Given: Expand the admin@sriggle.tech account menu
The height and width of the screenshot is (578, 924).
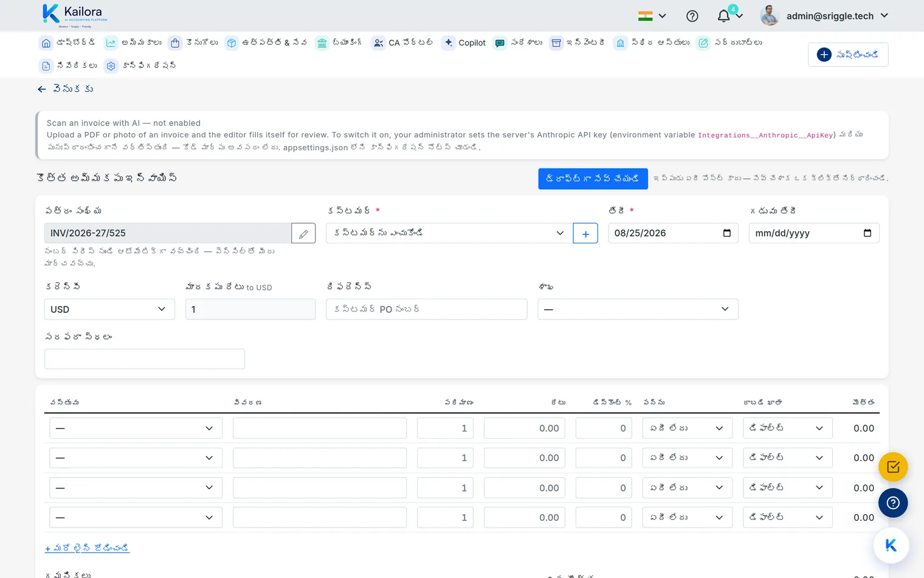Looking at the screenshot, I should [x=824, y=16].
